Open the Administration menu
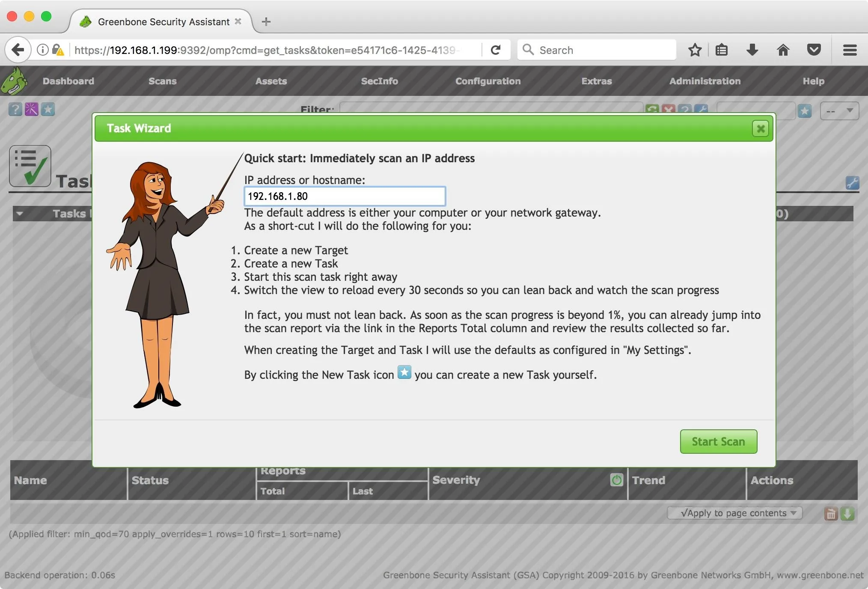 (705, 81)
